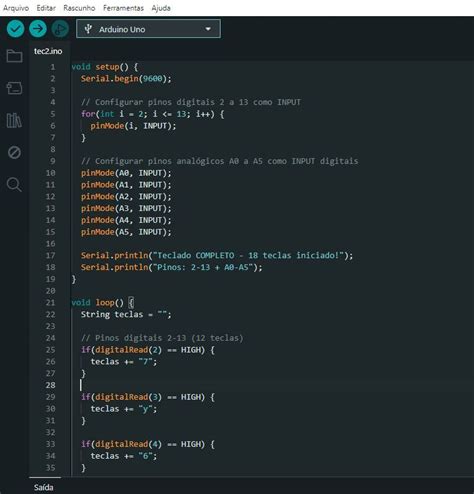This screenshot has height=494, width=474.
Task: Click line number 21 in the gutter
Action: click(x=50, y=303)
